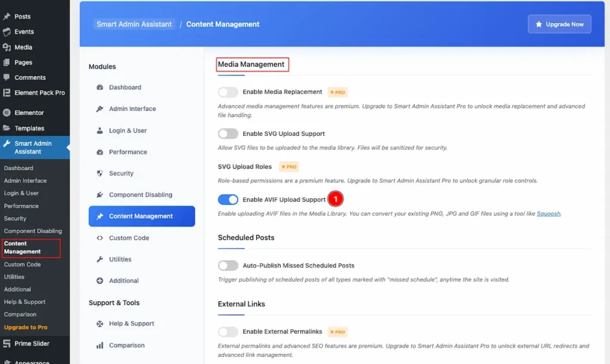This screenshot has width=610, height=364.
Task: Open Help & Support under Support & Tools
Action: coord(142,323)
